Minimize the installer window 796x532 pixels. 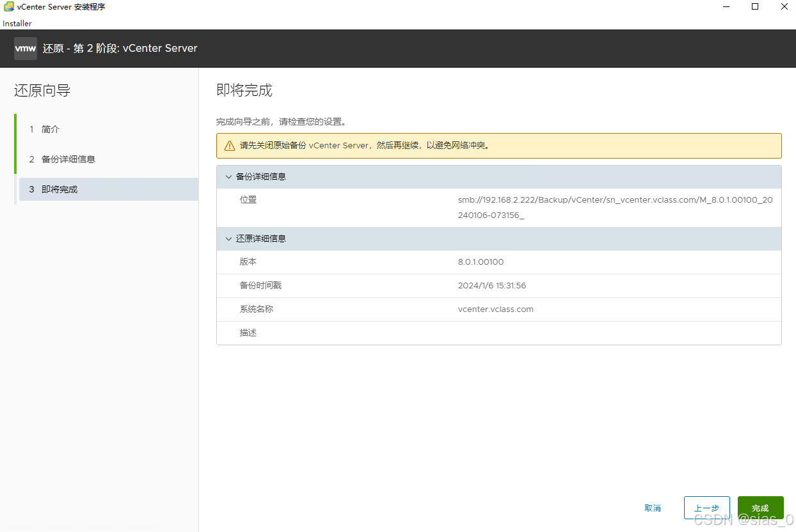pos(726,7)
